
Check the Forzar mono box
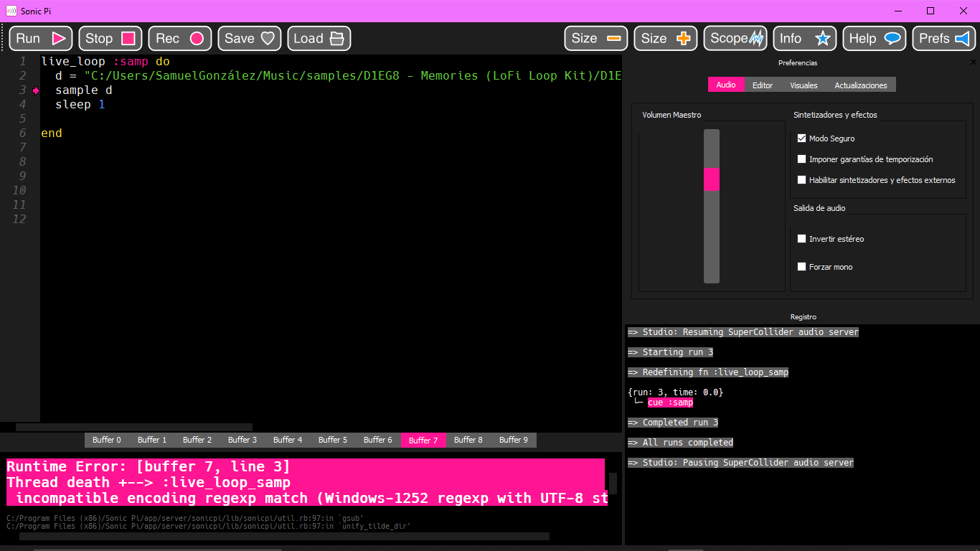point(802,267)
